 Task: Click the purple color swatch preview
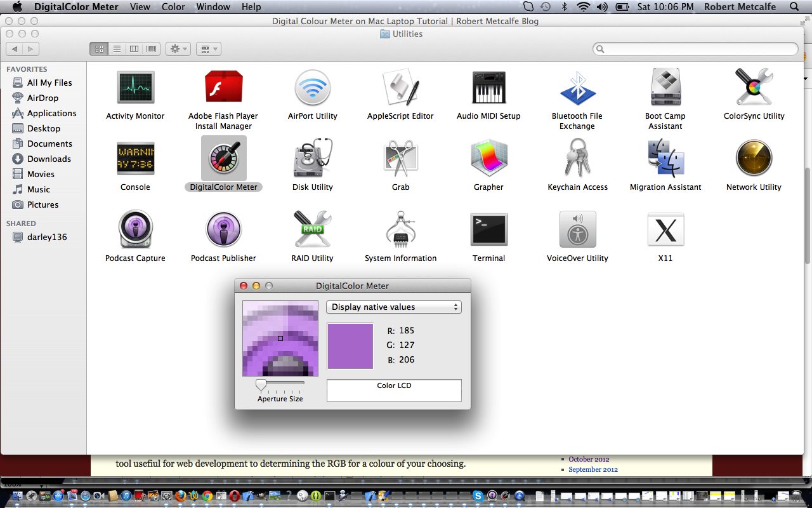[x=350, y=346]
